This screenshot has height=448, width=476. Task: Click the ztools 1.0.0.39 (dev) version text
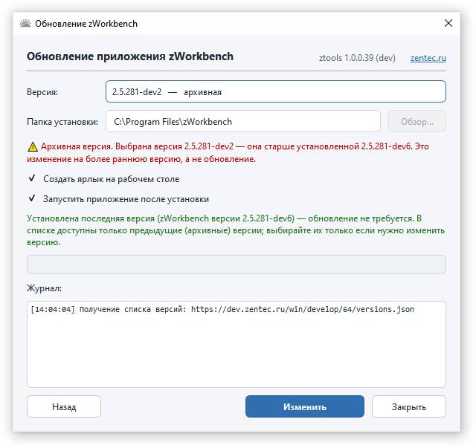click(357, 58)
